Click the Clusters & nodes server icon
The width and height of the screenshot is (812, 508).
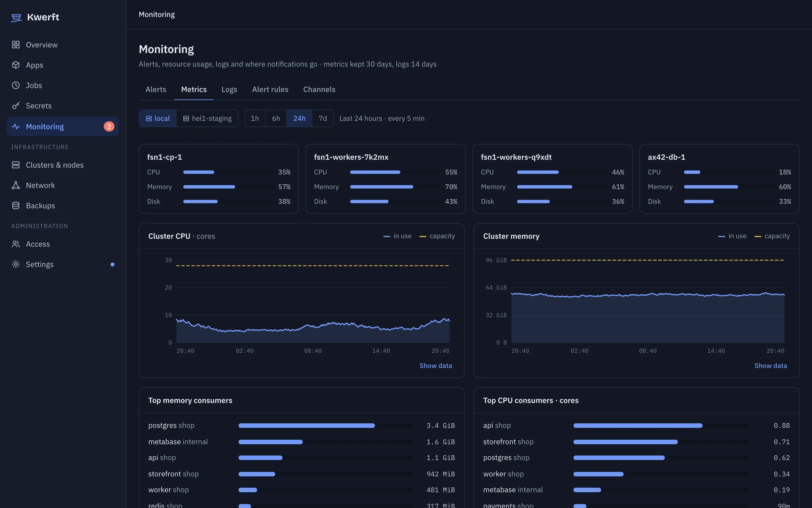[x=16, y=165]
